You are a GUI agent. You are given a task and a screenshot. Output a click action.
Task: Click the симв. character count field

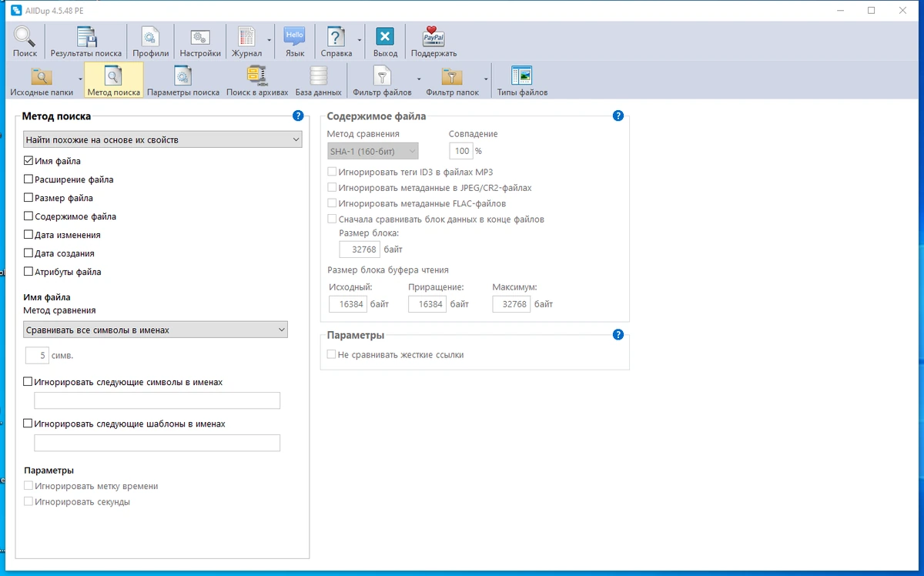(x=37, y=355)
